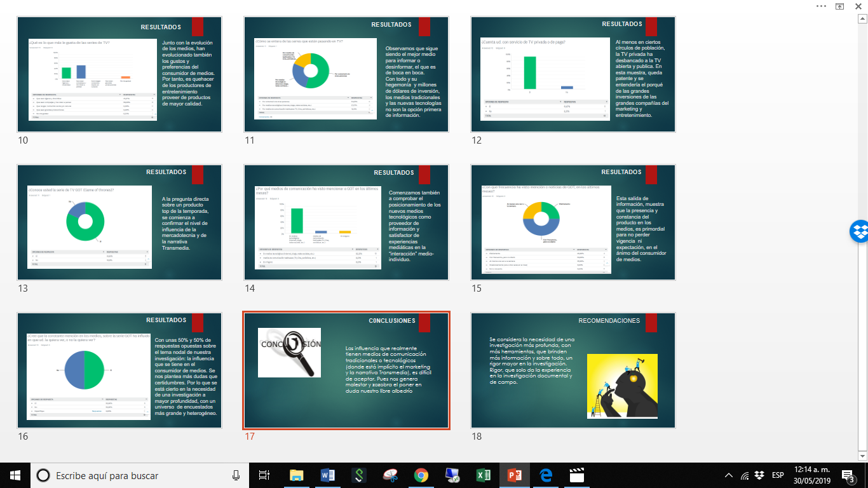Select slide 10 thumbnail
The image size is (868, 488).
coord(119,74)
